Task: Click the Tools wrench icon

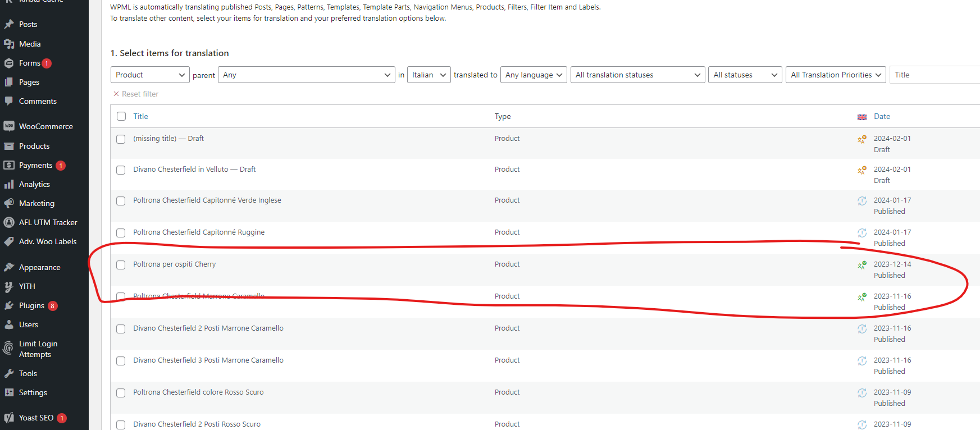Action: pos(9,373)
